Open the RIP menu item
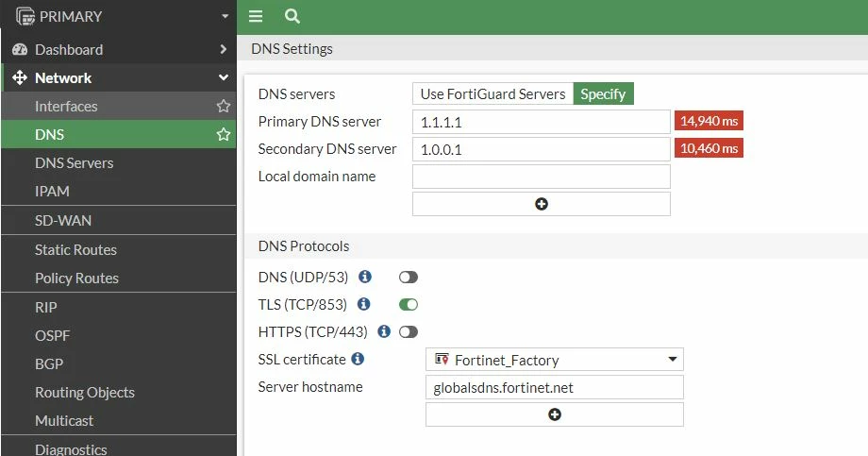 119,308
